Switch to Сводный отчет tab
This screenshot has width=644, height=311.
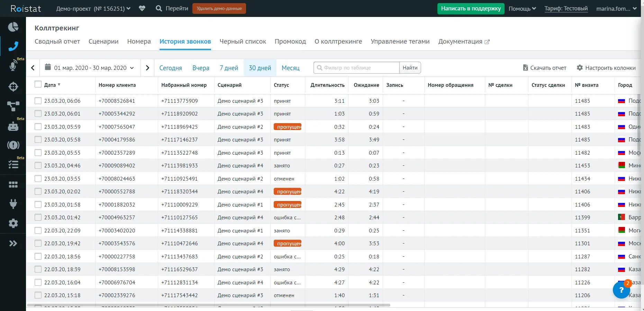57,42
